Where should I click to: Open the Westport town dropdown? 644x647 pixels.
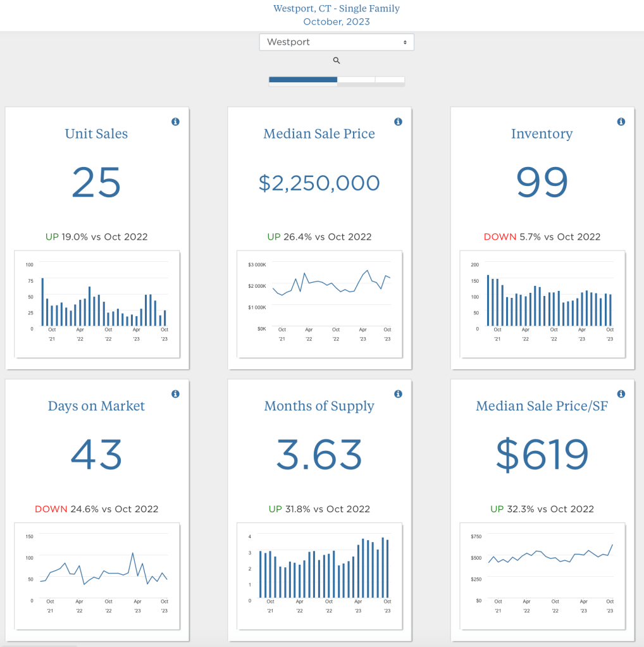point(337,42)
